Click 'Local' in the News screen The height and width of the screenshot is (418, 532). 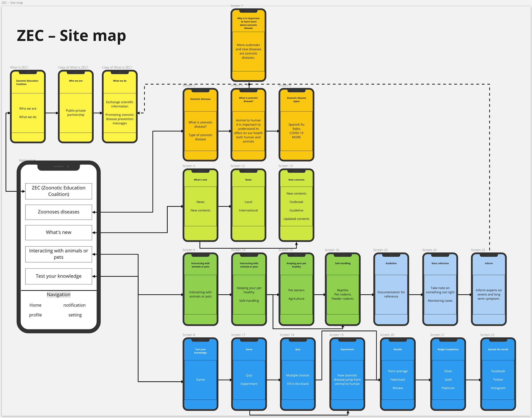point(249,202)
